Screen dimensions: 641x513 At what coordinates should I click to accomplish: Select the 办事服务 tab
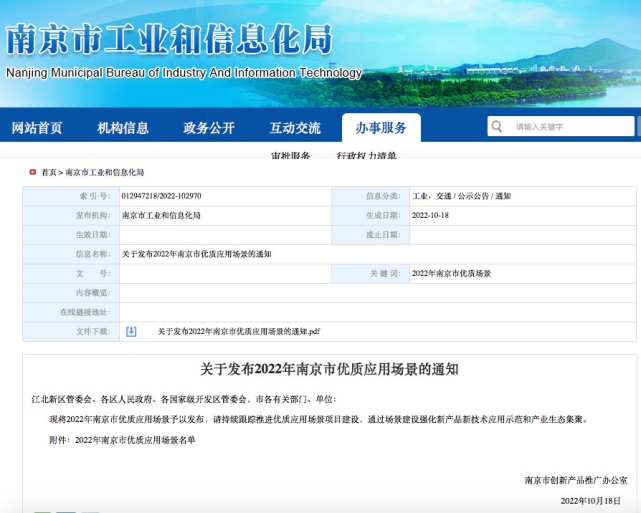tap(381, 128)
